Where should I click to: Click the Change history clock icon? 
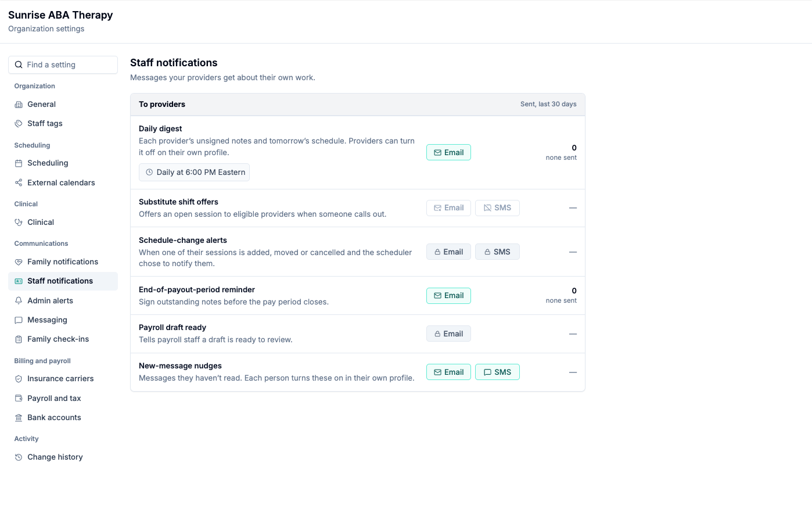pyautogui.click(x=19, y=457)
